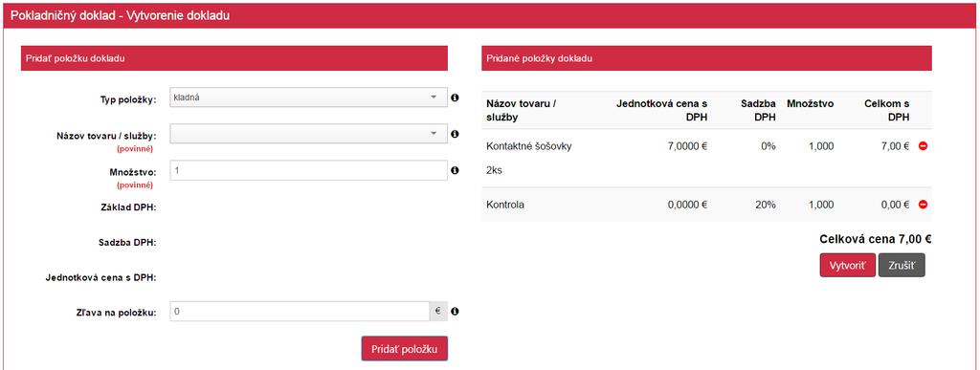The height and width of the screenshot is (370, 980).
Task: Click the 0,00 € total of Kontrola
Action: (x=895, y=205)
